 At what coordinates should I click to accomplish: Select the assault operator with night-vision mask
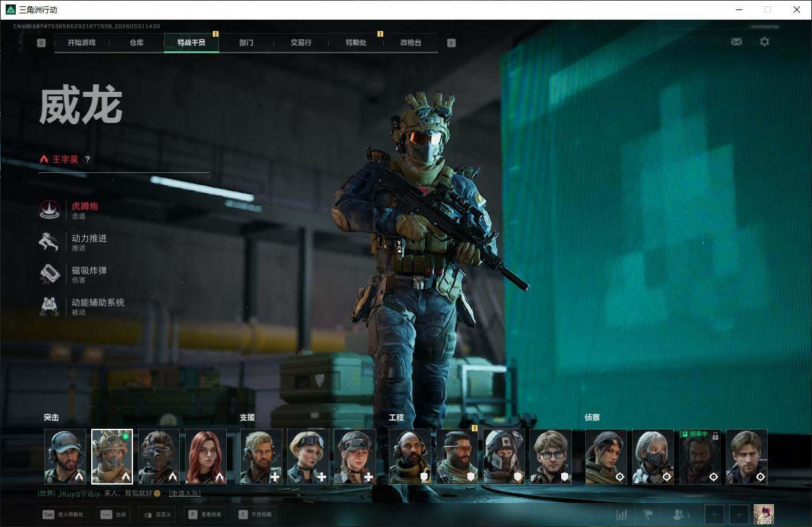(159, 457)
